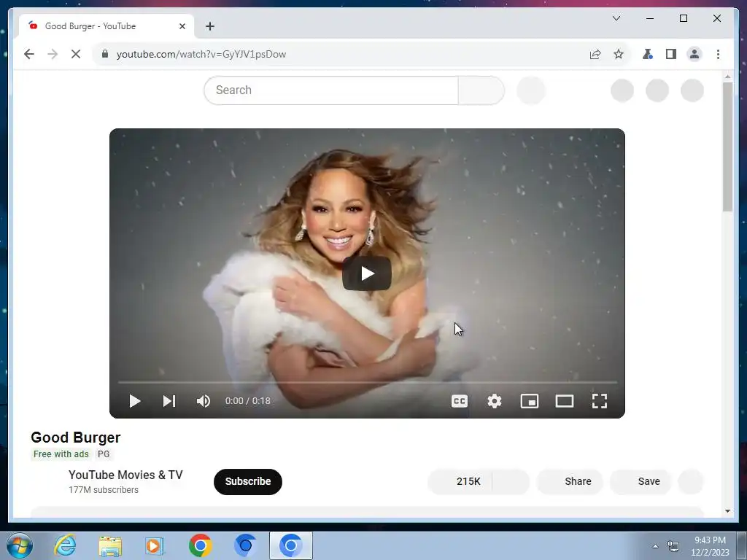Viewport: 747px width, 560px height.
Task: Open Chrome Labs flask icon
Action: point(648,54)
